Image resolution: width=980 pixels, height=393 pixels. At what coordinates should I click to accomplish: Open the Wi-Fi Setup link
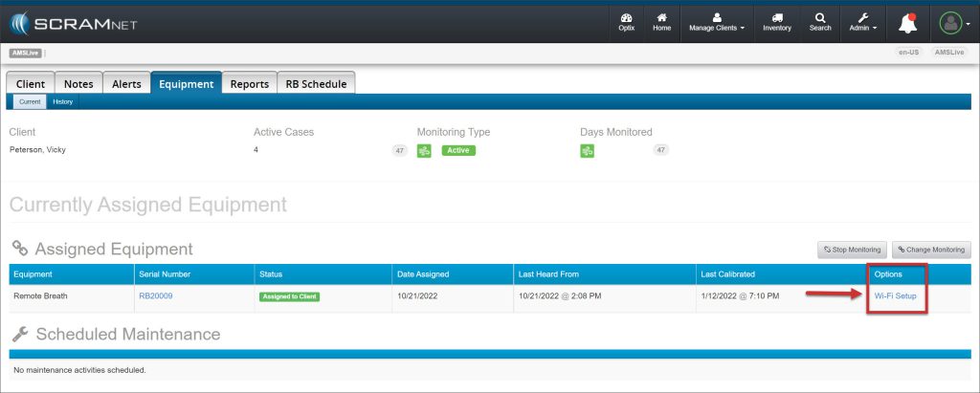[895, 296]
